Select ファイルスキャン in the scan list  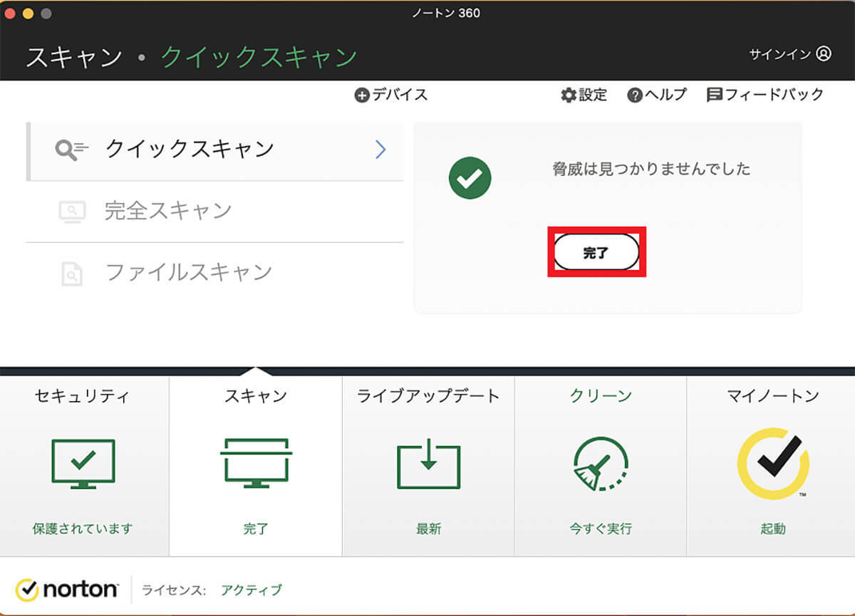214,272
